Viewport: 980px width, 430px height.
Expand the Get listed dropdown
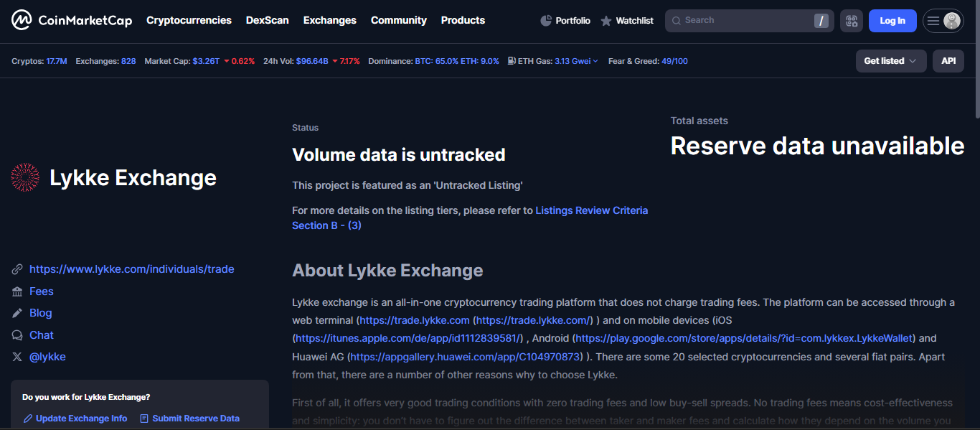[890, 61]
